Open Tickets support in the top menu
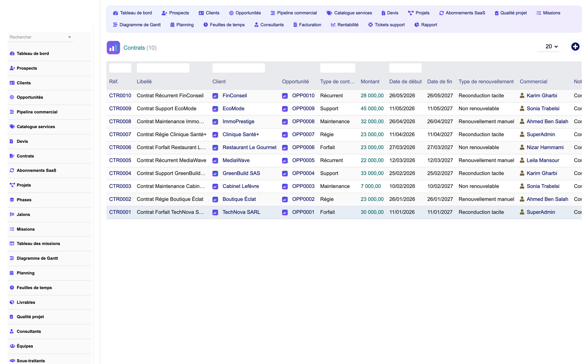The width and height of the screenshot is (588, 364). pyautogui.click(x=386, y=25)
